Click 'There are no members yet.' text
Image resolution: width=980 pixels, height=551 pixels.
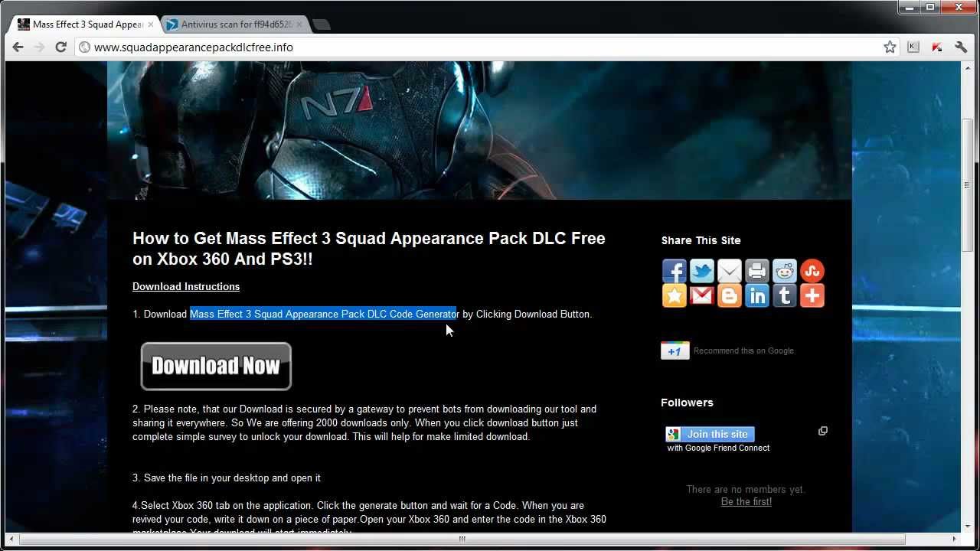[x=746, y=489]
